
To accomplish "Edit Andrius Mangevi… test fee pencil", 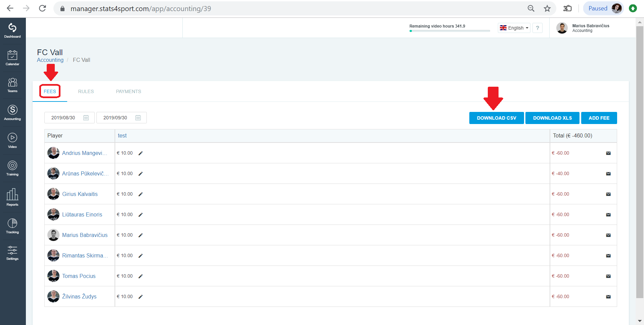I will 141,153.
